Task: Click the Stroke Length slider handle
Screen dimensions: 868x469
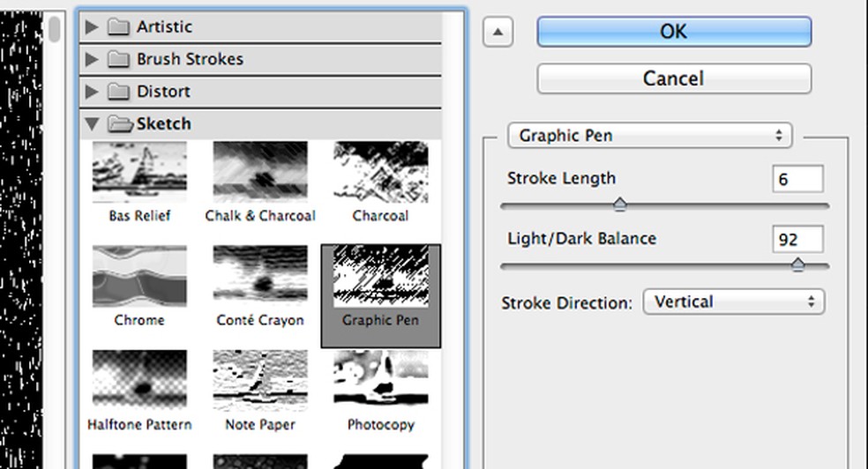Action: point(620,205)
